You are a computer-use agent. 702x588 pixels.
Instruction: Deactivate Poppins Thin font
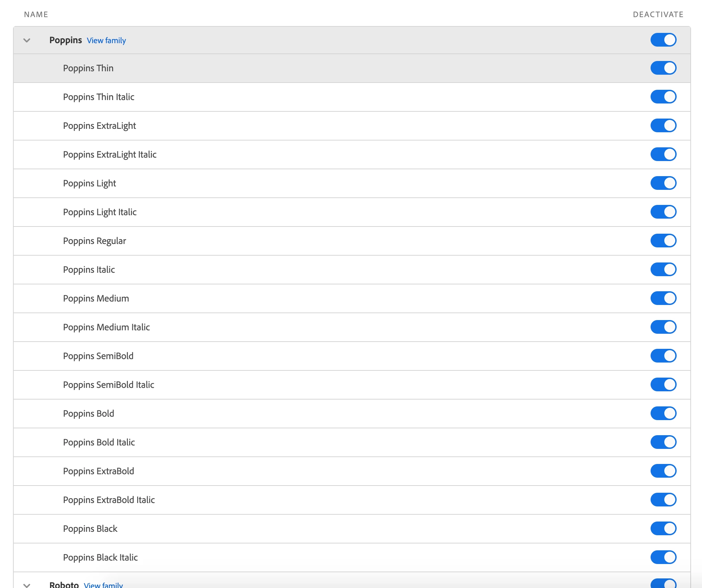663,68
